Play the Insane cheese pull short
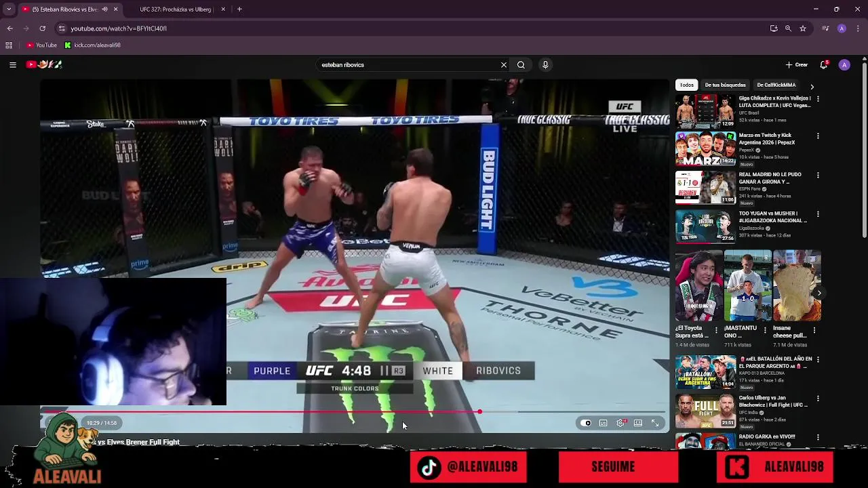Image resolution: width=868 pixels, height=488 pixels. [x=797, y=285]
